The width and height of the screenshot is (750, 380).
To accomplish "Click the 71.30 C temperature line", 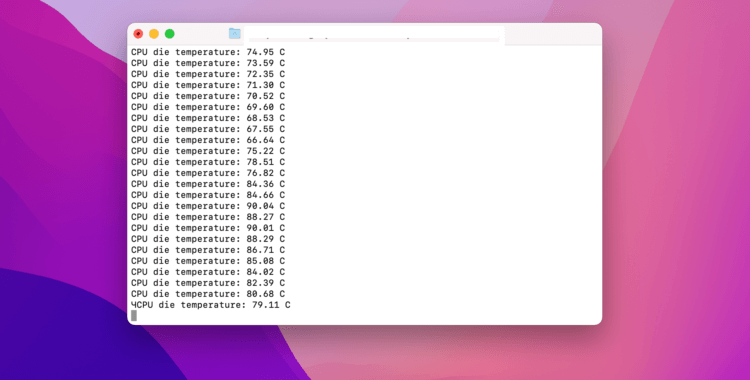I will pyautogui.click(x=208, y=85).
